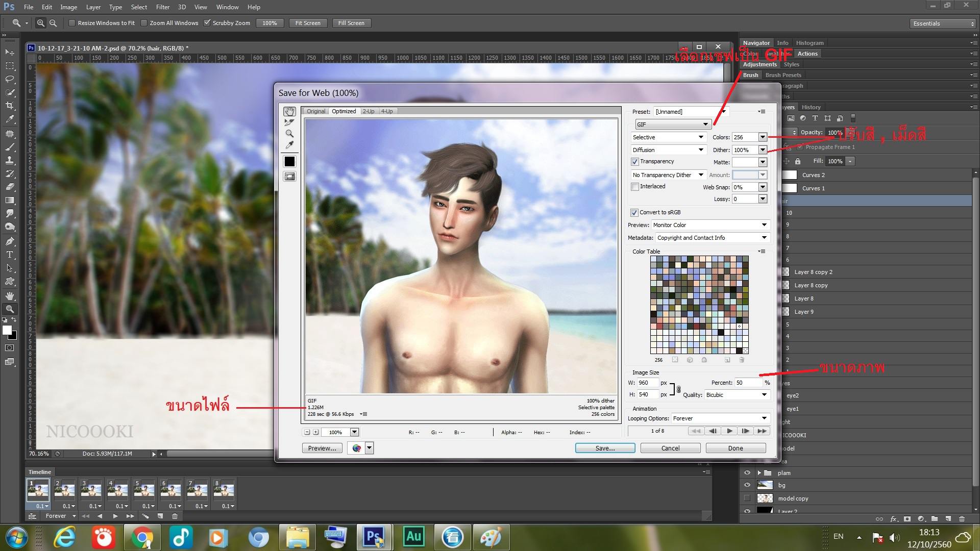Open the Dither 100% dropdown arrow
This screenshot has width=980, height=551.
pos(763,150)
